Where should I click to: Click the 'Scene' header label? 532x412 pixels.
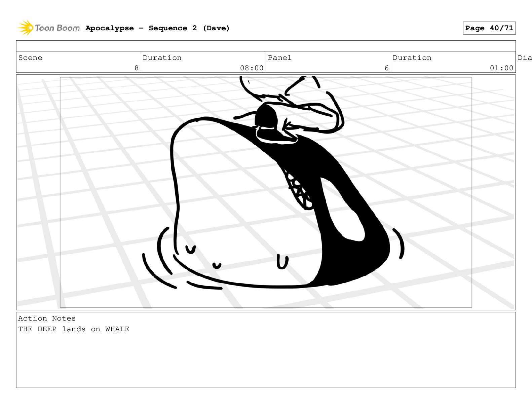click(30, 58)
